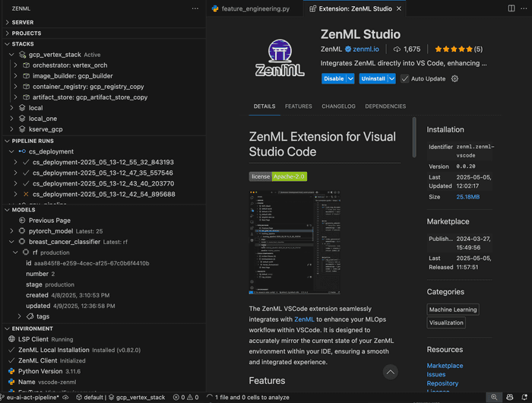Open the CHANGELOG tab
This screenshot has height=403, width=532.
pyautogui.click(x=338, y=106)
